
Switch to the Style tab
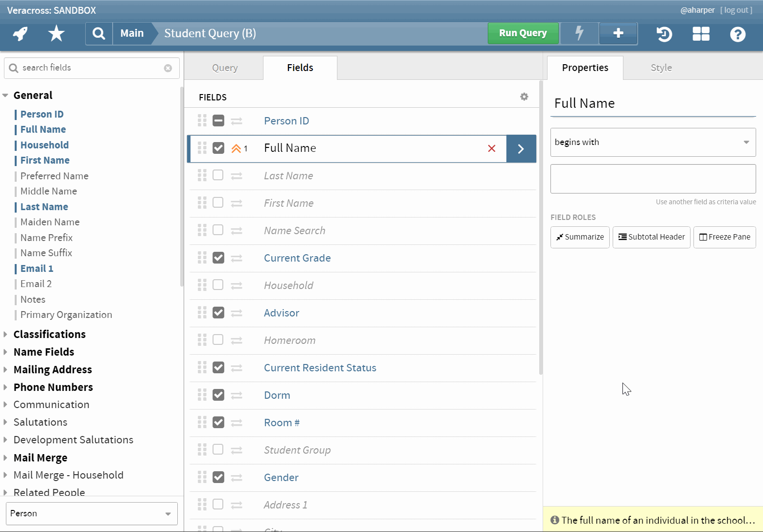click(x=661, y=68)
